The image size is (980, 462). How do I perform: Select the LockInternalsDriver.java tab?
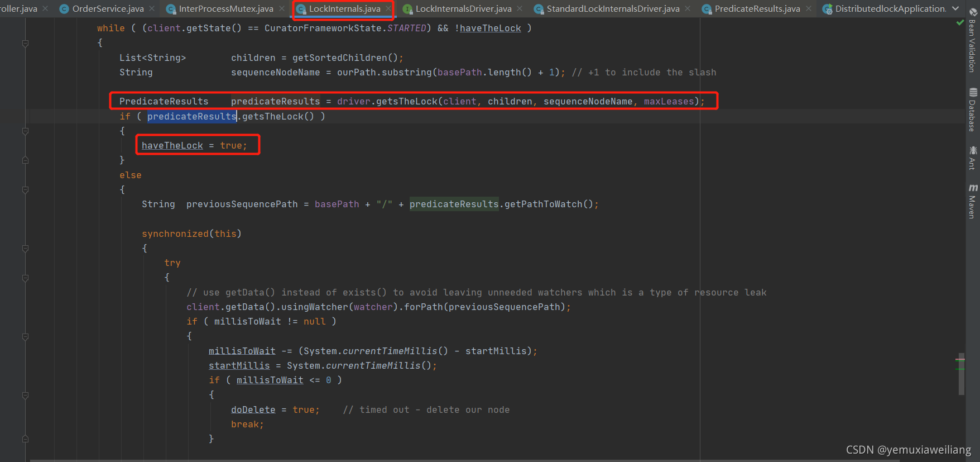pos(463,9)
